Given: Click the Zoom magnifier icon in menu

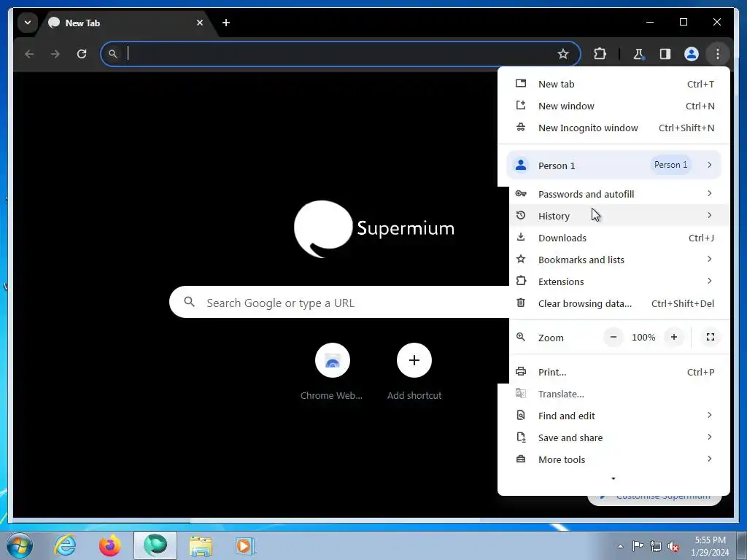Looking at the screenshot, I should click(521, 337).
